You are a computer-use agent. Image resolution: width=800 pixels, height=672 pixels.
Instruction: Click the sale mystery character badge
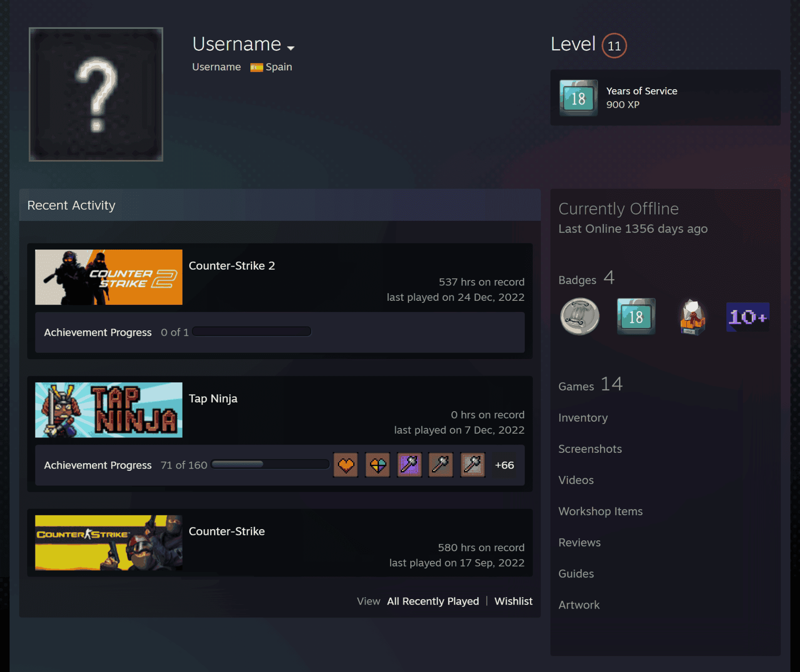[x=692, y=317]
